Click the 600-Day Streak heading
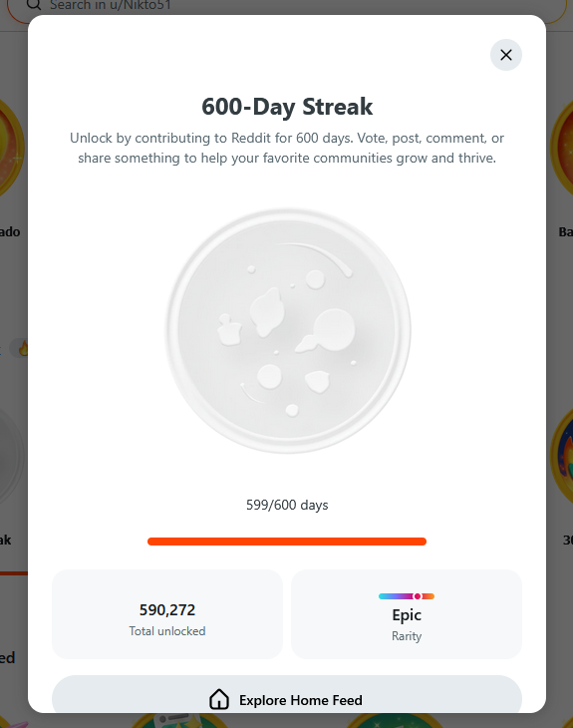Viewport: 573px width, 728px height. pos(287,107)
